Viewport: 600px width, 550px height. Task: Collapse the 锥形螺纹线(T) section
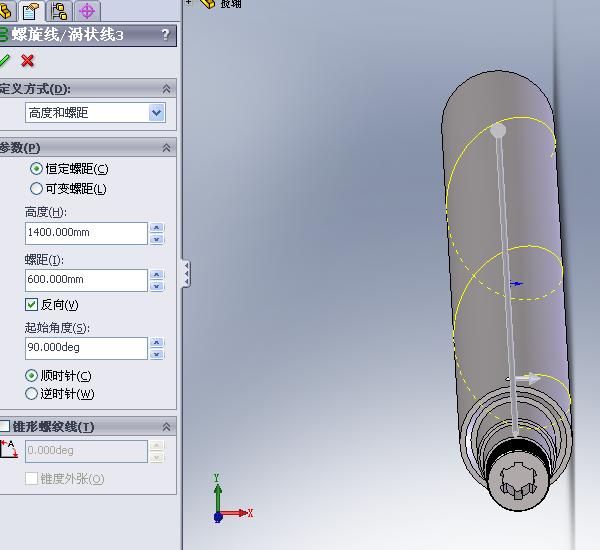[166, 427]
